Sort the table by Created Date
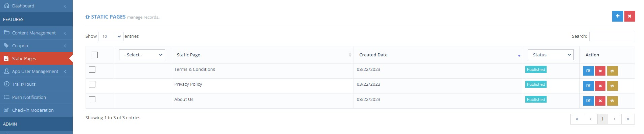 click(373, 55)
